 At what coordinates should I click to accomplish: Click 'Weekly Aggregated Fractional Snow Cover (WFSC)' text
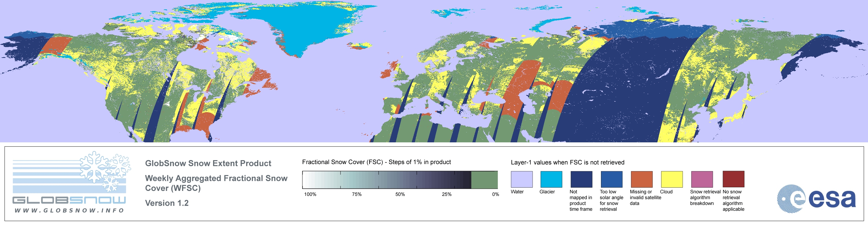click(x=216, y=183)
